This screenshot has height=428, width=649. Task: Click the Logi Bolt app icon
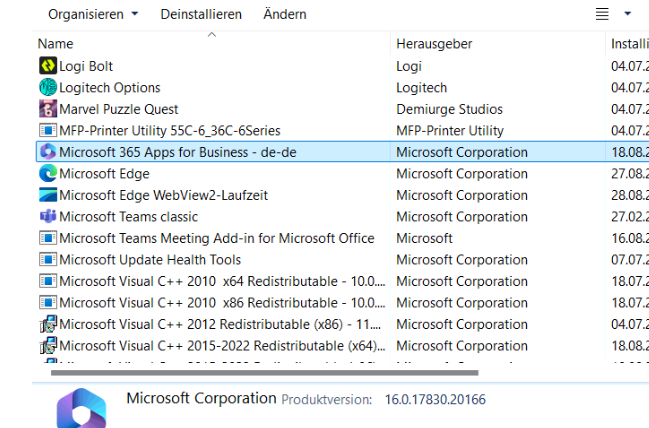tap(47, 66)
